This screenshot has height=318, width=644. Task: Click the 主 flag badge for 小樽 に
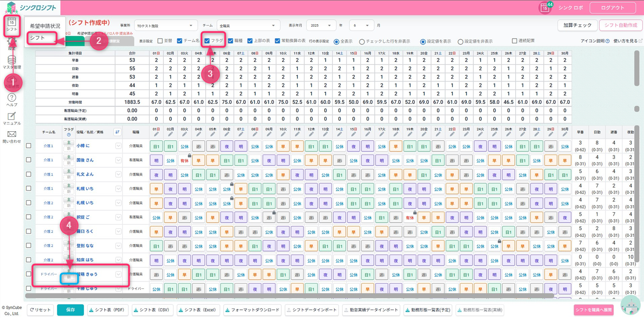click(69, 143)
